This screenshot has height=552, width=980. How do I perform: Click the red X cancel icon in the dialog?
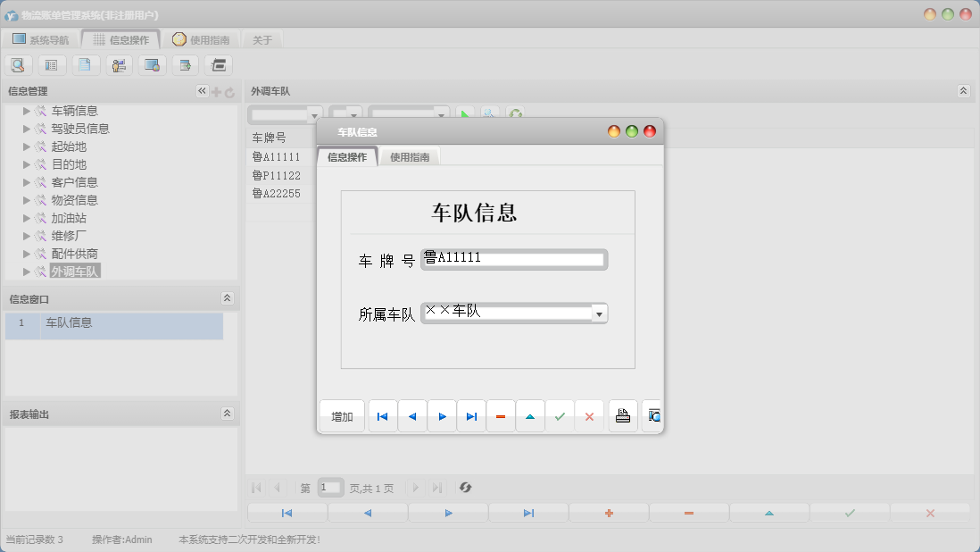pyautogui.click(x=589, y=415)
